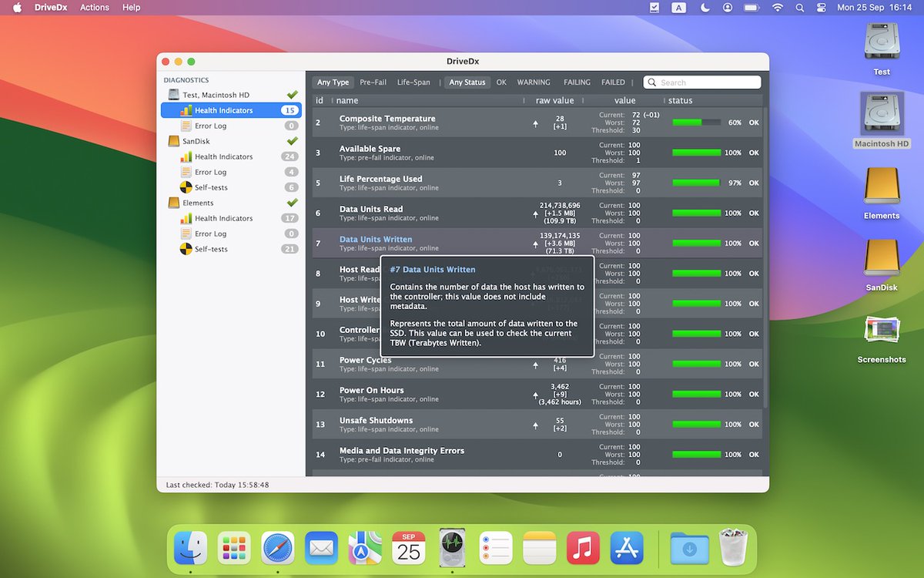Select the Unsafe Shutdowns row name
This screenshot has width=924, height=578.
click(377, 420)
